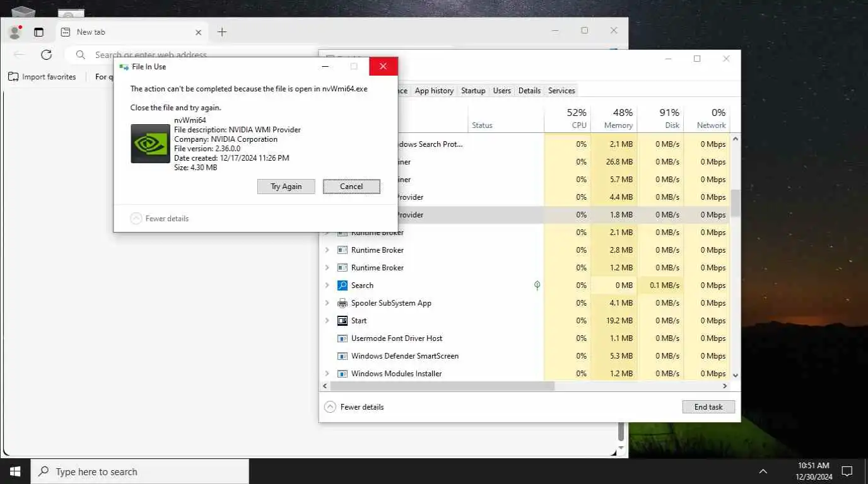The width and height of the screenshot is (868, 484).
Task: Click the Edge refresh icon
Action: tap(46, 55)
